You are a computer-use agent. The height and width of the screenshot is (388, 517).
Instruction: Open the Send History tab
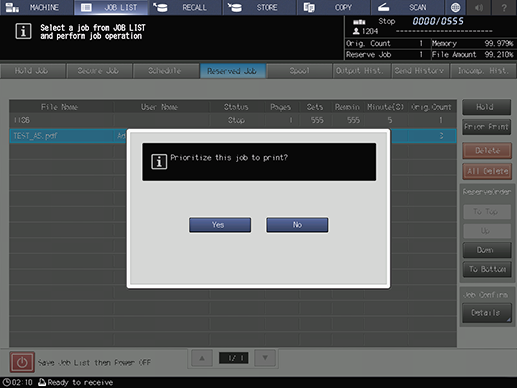tap(419, 71)
